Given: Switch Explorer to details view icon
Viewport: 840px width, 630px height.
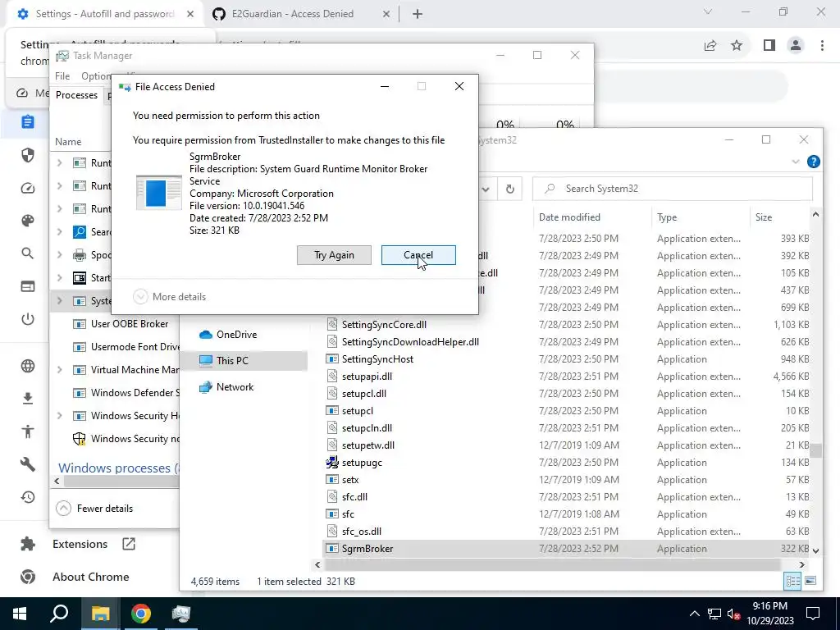Looking at the screenshot, I should click(792, 582).
